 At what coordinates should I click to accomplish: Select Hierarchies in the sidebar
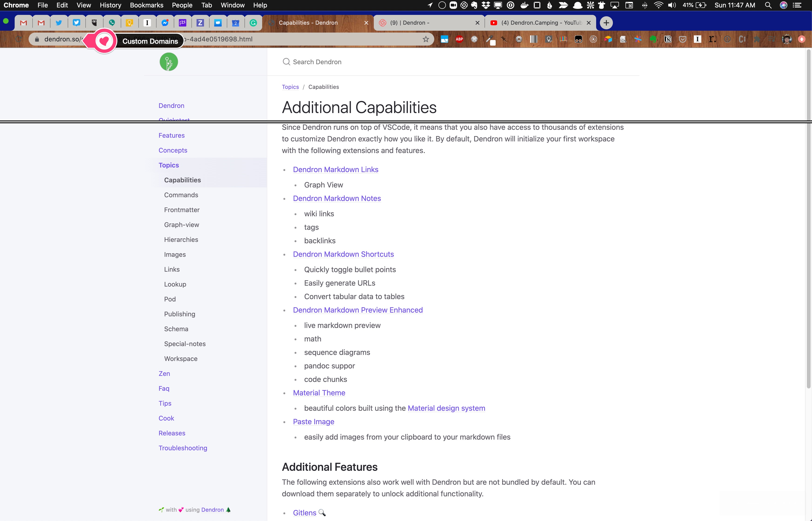(181, 240)
